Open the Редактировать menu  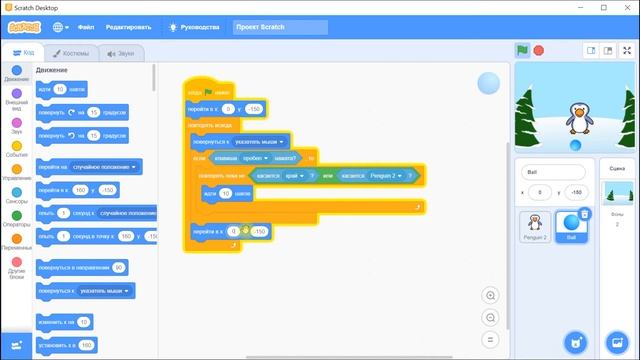tap(129, 27)
